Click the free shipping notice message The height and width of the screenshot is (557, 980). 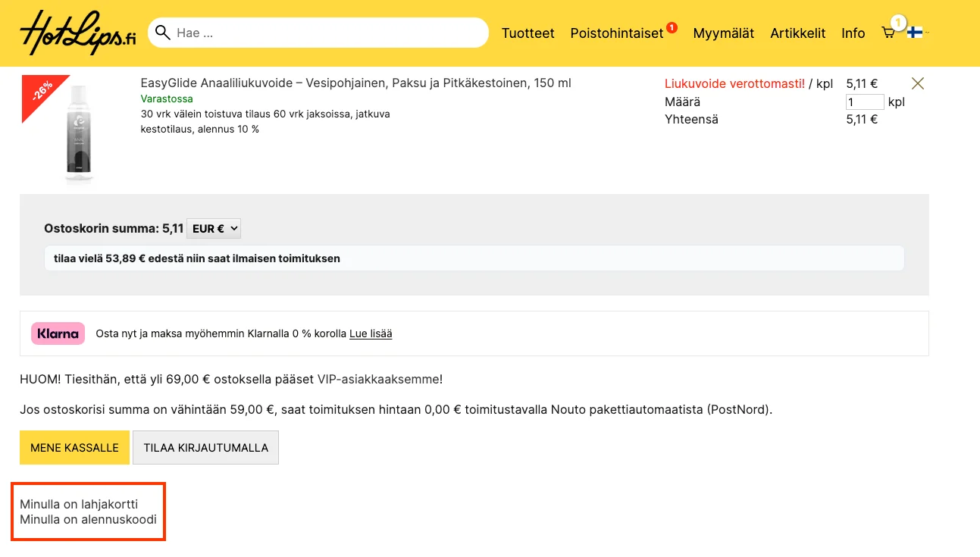474,258
